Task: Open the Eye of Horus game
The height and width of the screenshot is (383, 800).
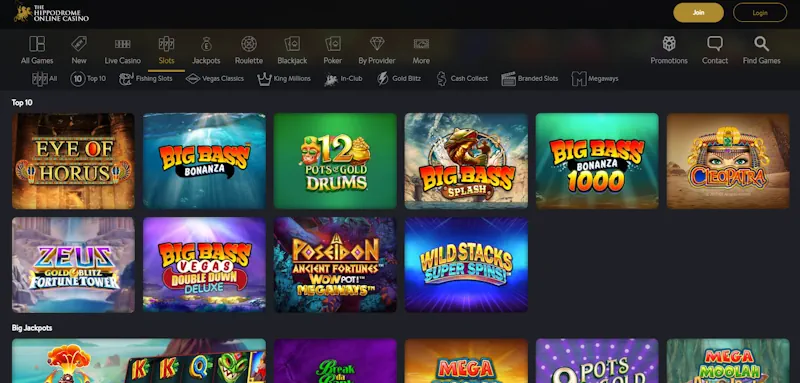Action: (x=73, y=161)
